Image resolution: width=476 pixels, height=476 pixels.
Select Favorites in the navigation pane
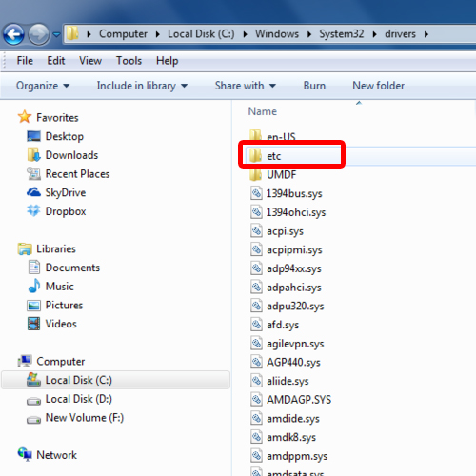pyautogui.click(x=57, y=118)
